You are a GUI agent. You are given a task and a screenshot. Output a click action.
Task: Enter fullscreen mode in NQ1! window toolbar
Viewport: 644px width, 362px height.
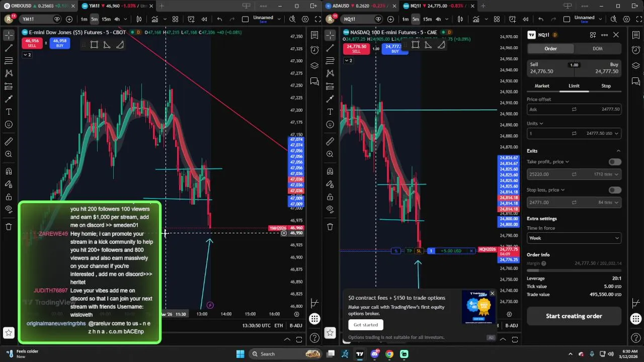point(639,19)
